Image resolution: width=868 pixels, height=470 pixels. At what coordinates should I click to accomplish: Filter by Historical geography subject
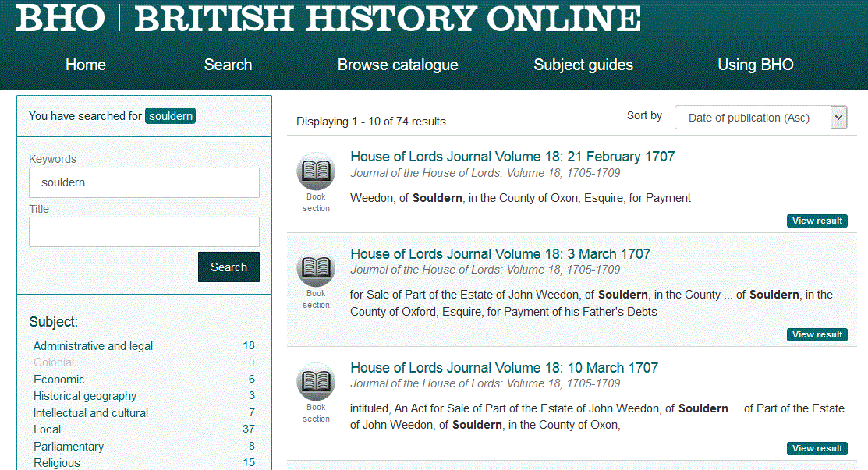(85, 396)
